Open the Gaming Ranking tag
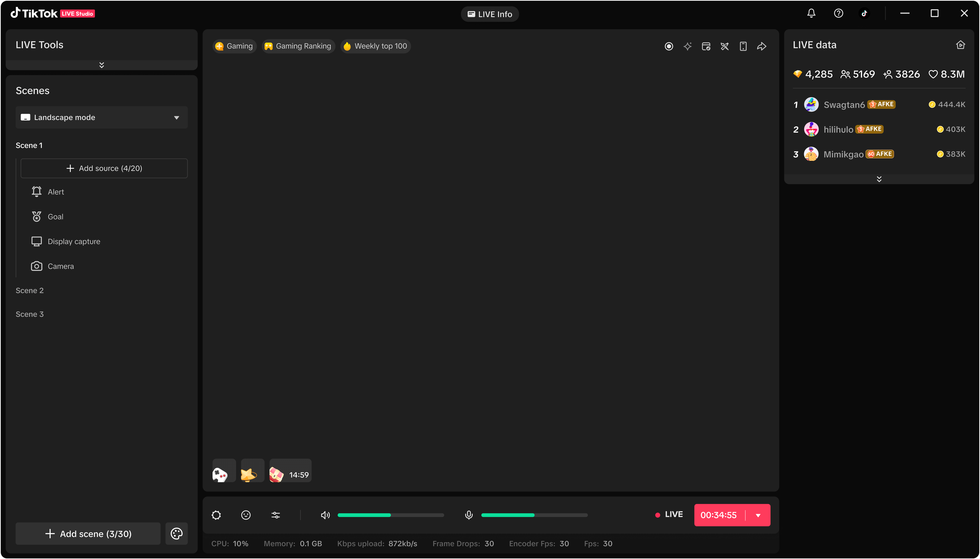Screen dimensions: 980x559 [x=298, y=46]
